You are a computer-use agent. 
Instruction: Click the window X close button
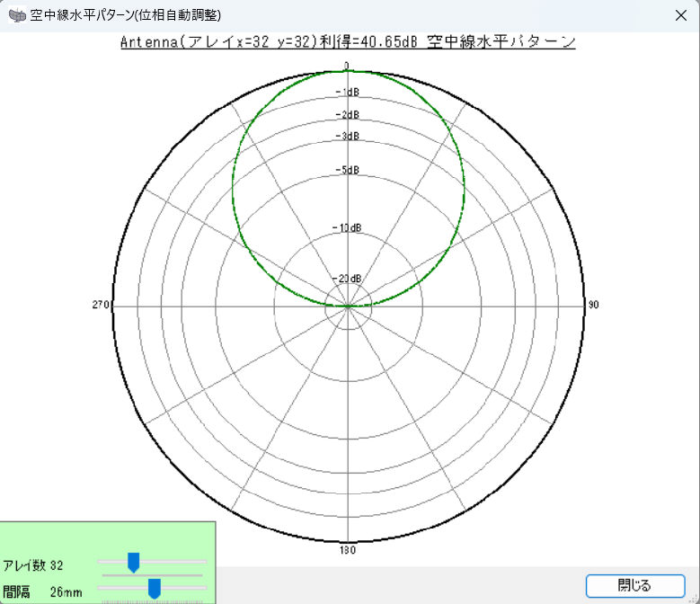pyautogui.click(x=681, y=15)
